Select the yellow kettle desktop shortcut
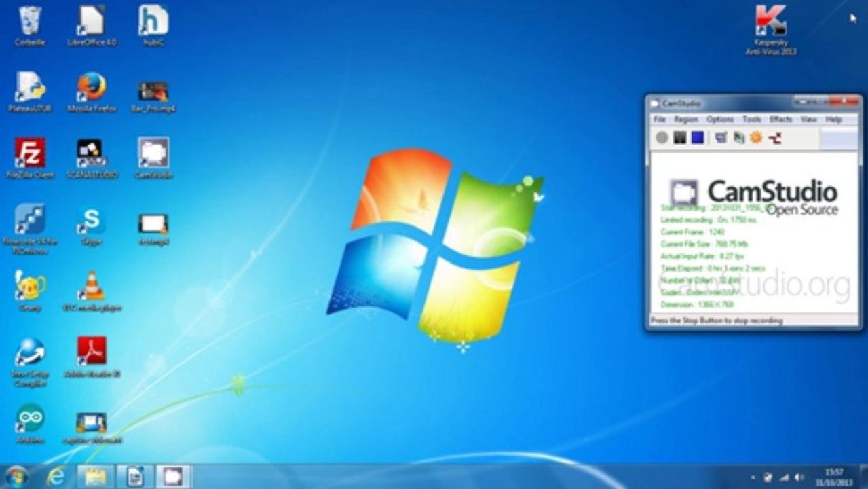 click(x=30, y=291)
